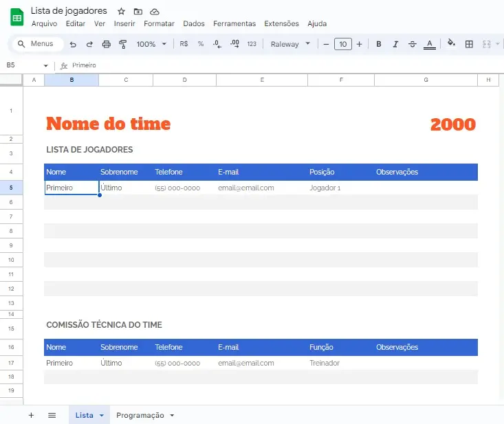Open the Arquivo menu

pos(45,24)
